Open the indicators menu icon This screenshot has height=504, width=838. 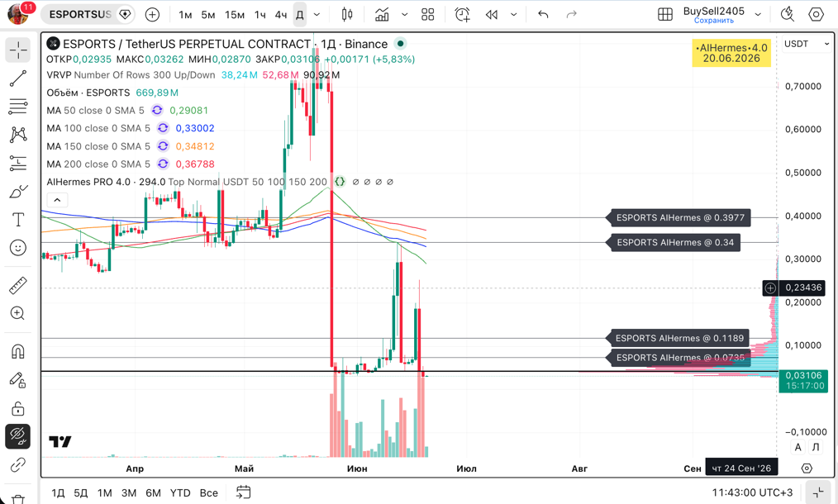[382, 14]
